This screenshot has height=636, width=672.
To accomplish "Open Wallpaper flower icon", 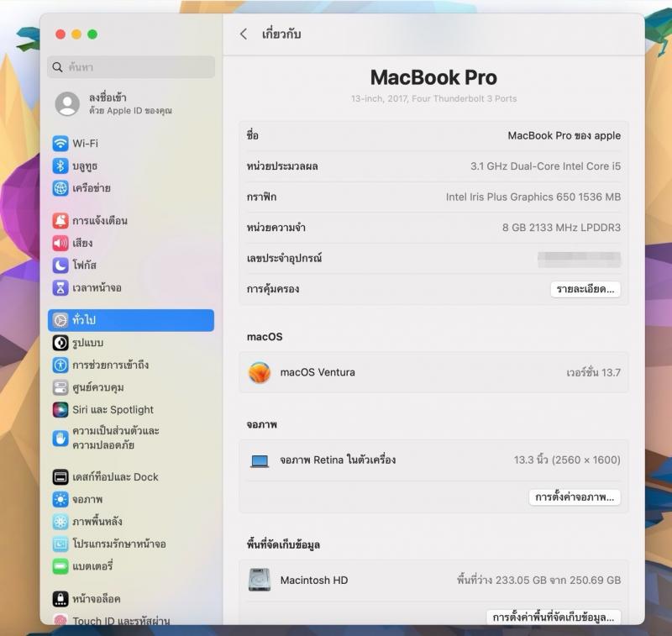I will pos(60,521).
